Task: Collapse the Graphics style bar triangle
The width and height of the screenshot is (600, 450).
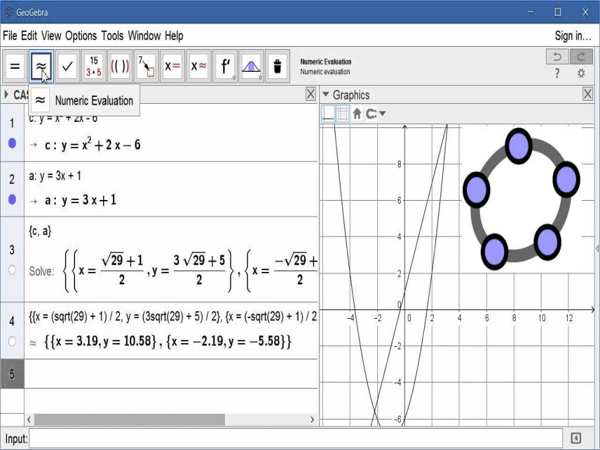Action: [x=326, y=94]
